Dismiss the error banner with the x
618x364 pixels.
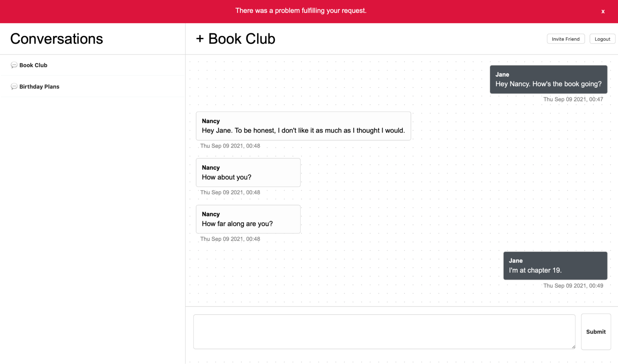tap(603, 11)
